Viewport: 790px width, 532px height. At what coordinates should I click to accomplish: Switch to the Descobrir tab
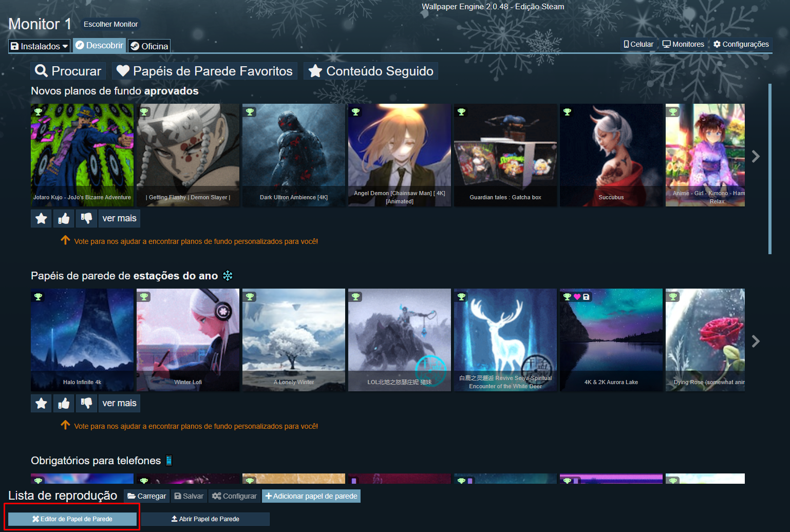(100, 46)
